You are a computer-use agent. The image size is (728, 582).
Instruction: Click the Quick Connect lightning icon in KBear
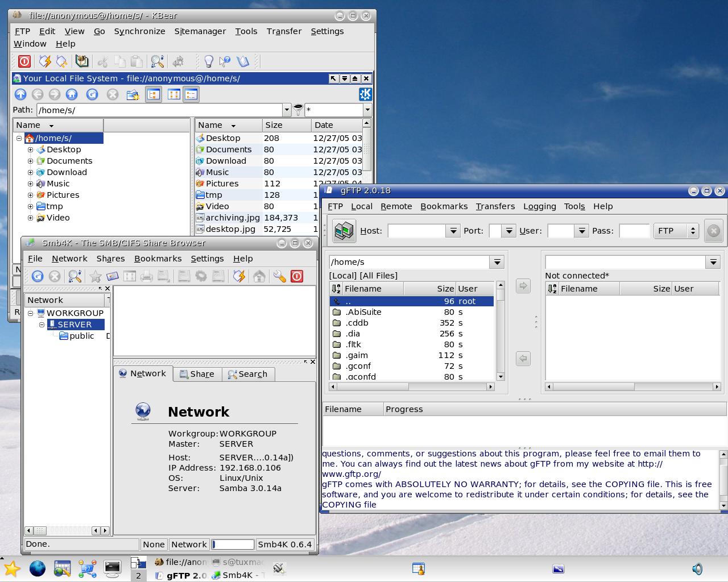(x=44, y=61)
